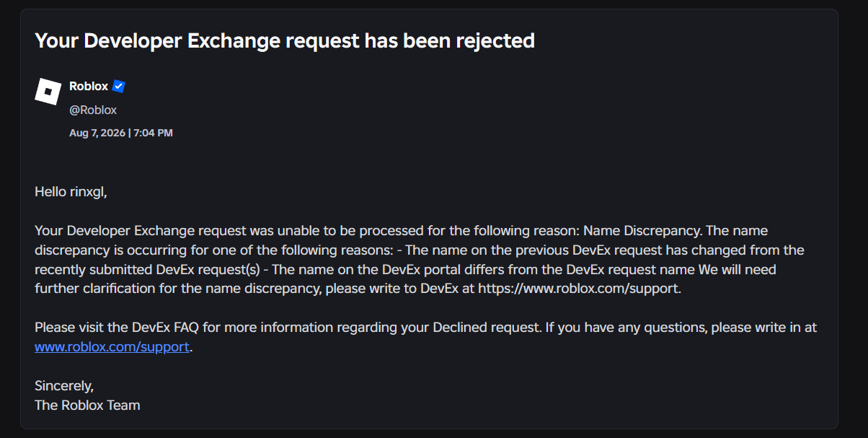This screenshot has width=868, height=438.
Task: Click the https://www.roblox.com/support plain text URL
Action: coord(580,289)
